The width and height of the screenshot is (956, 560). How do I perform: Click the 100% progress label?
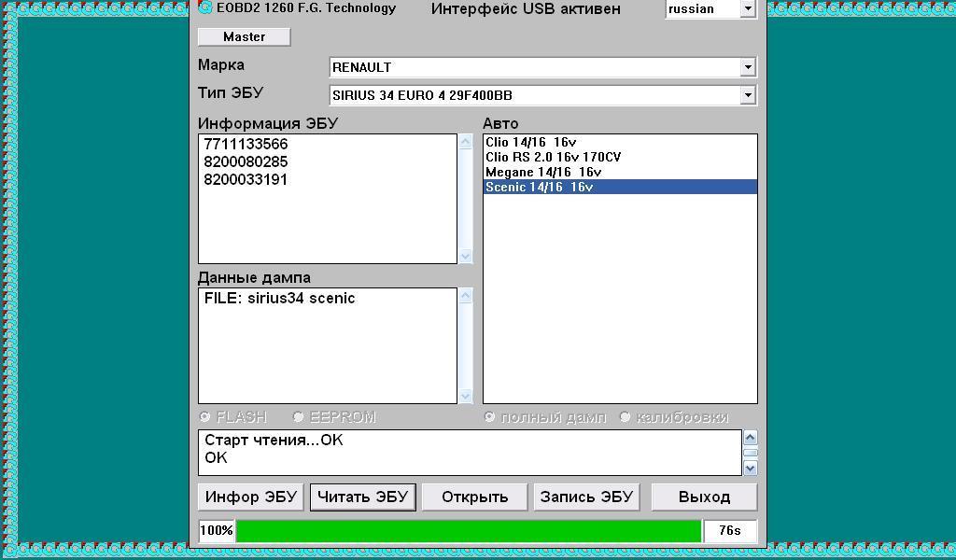217,531
